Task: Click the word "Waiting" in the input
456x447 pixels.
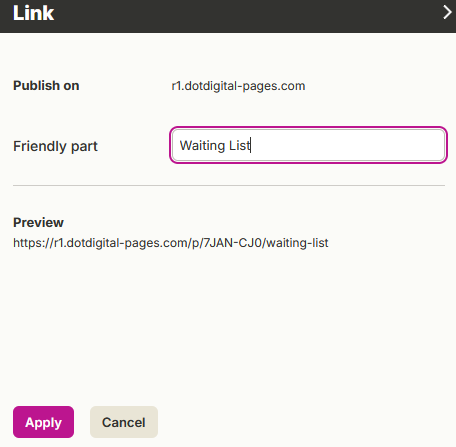Action: (x=202, y=145)
